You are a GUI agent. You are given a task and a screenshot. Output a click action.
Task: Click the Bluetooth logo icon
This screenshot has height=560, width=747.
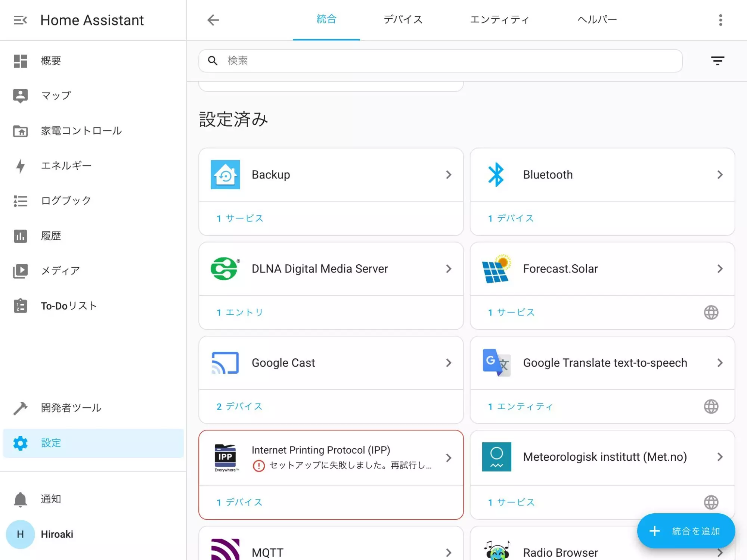[x=496, y=175]
